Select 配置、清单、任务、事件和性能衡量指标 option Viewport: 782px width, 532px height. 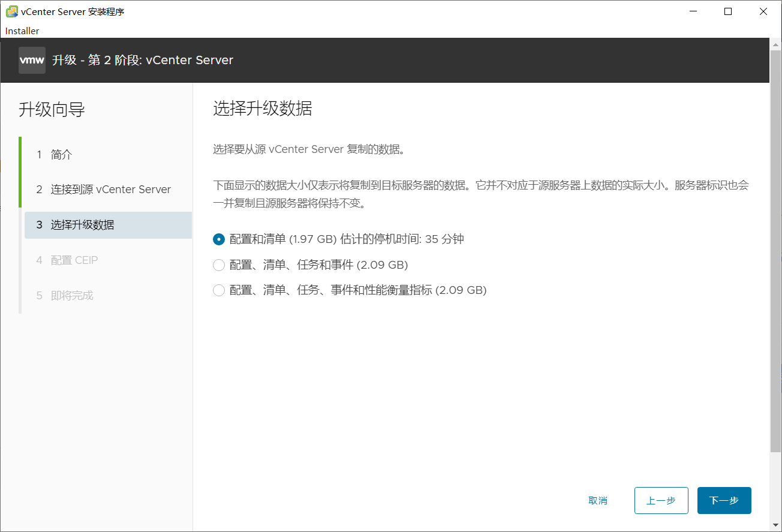[x=218, y=290]
